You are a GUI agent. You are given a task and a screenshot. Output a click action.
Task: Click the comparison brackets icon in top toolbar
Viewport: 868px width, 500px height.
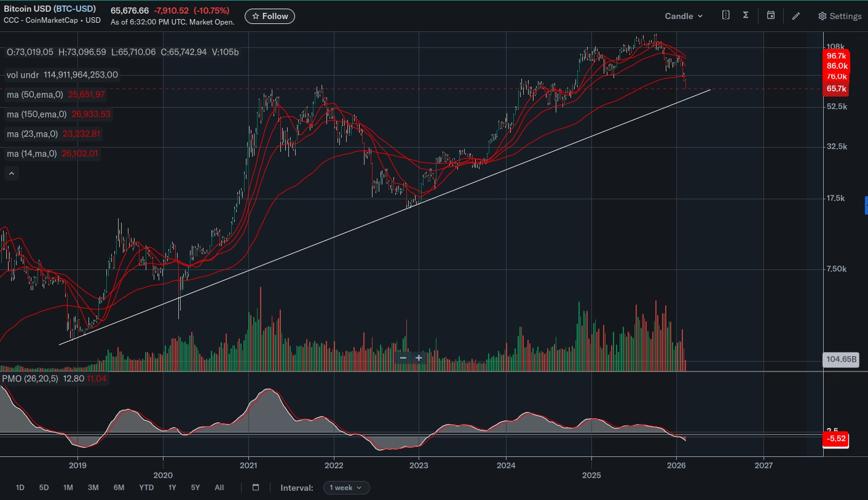pyautogui.click(x=726, y=15)
